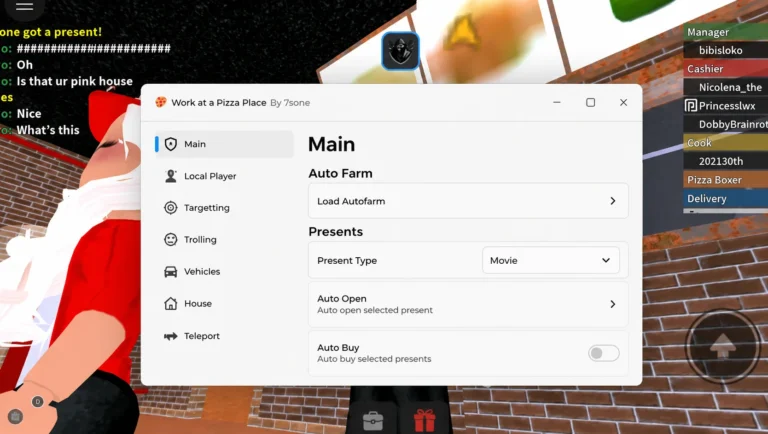
Task: Minimize the script window
Action: 557,102
